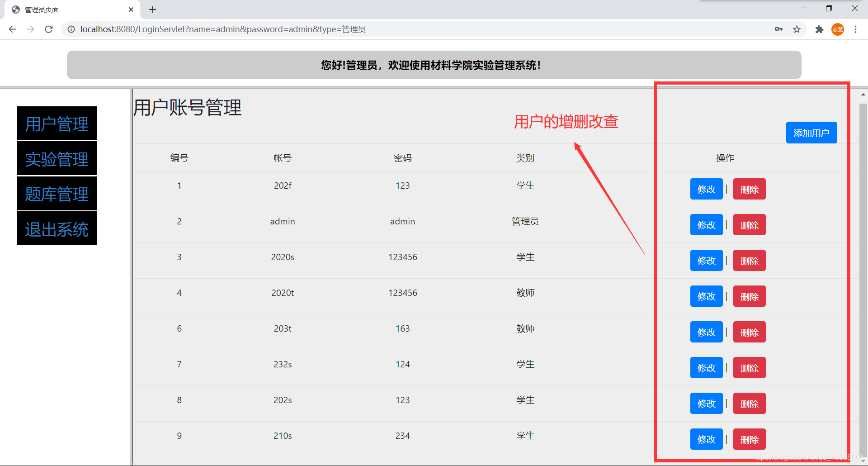
Task: Click 教师 category in row 2020t
Action: pos(525,293)
